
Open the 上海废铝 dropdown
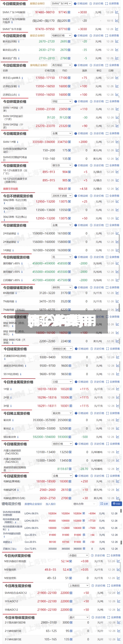click(79, 586)
